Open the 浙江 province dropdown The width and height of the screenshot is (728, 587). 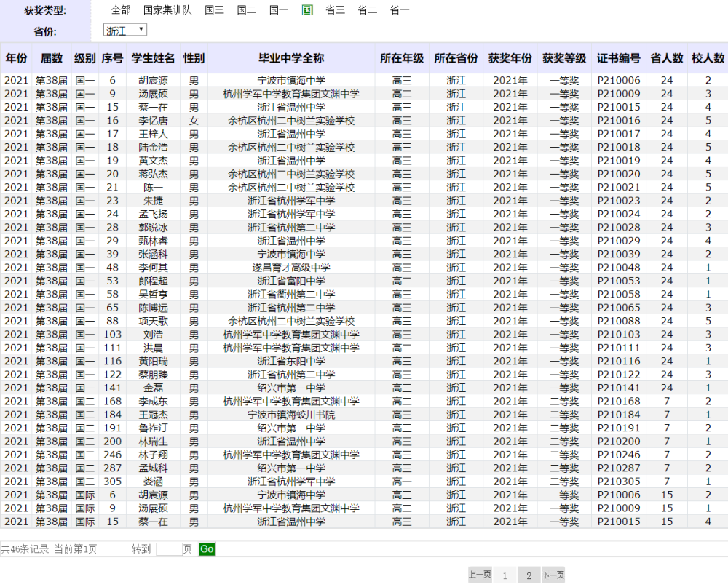(125, 30)
